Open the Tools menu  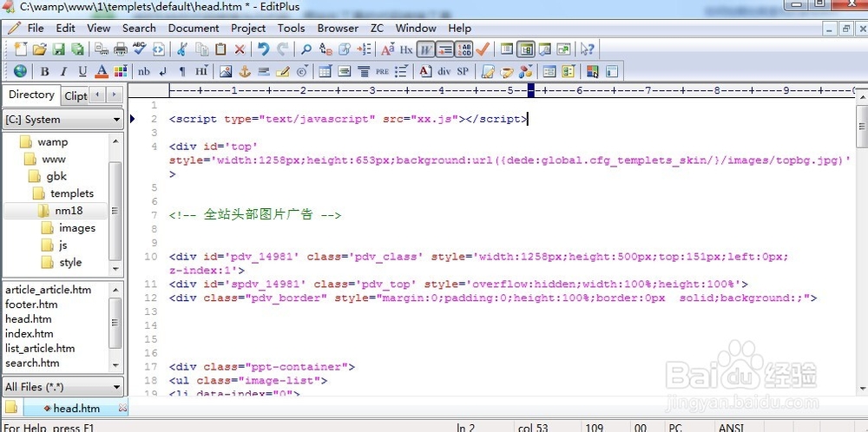pos(291,29)
